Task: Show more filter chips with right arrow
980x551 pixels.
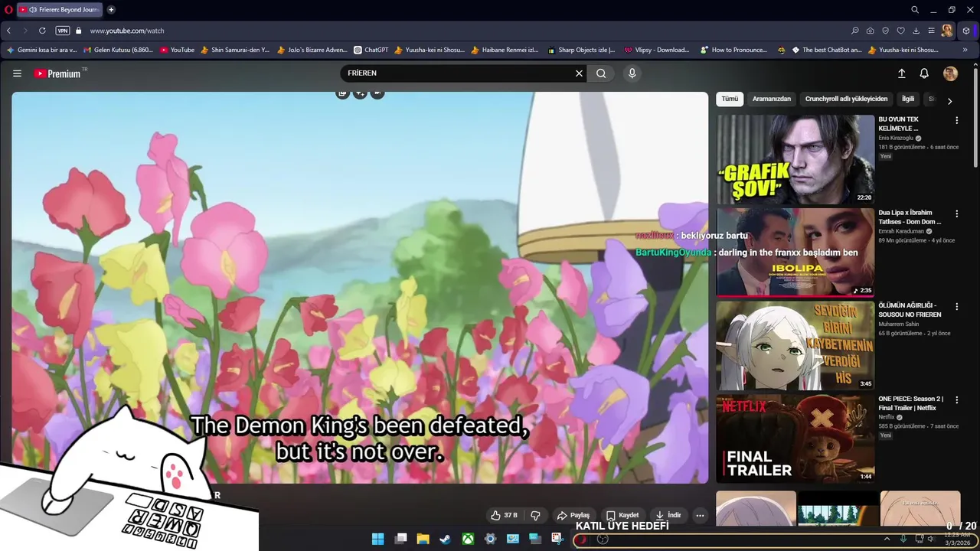Action: [x=949, y=101]
